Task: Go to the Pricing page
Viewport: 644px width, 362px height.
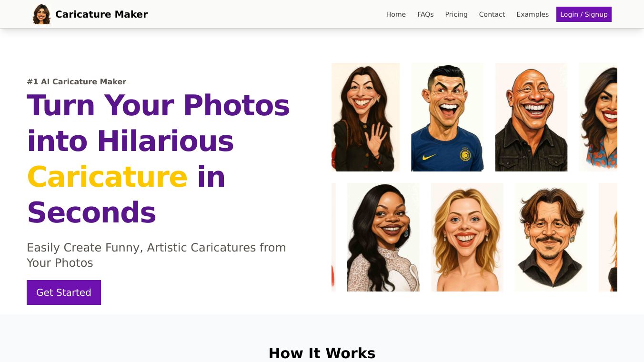Action: 456,14
